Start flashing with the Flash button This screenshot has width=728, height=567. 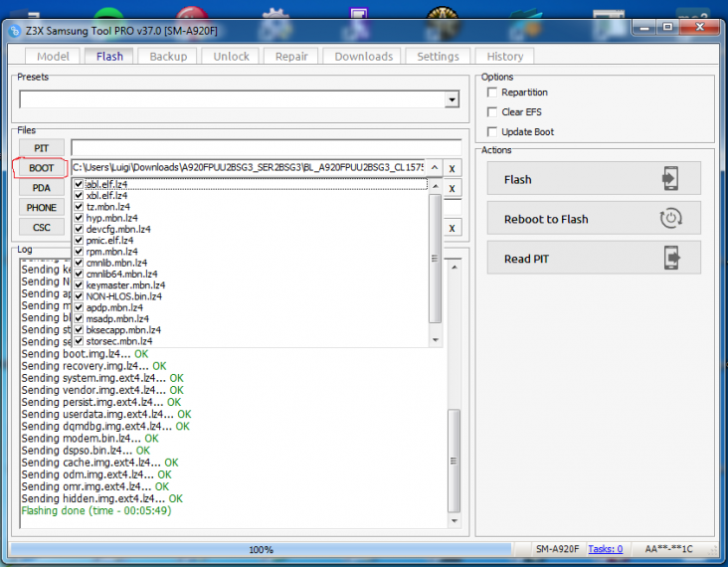pyautogui.click(x=594, y=179)
